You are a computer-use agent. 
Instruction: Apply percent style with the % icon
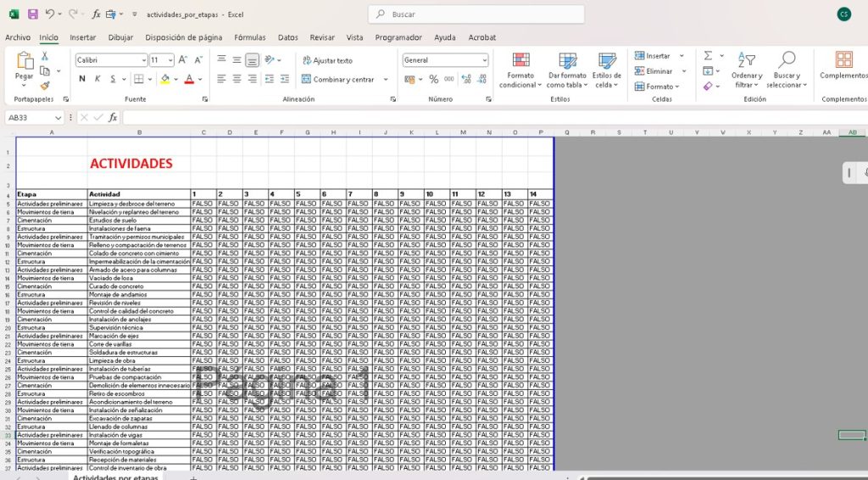pos(433,79)
